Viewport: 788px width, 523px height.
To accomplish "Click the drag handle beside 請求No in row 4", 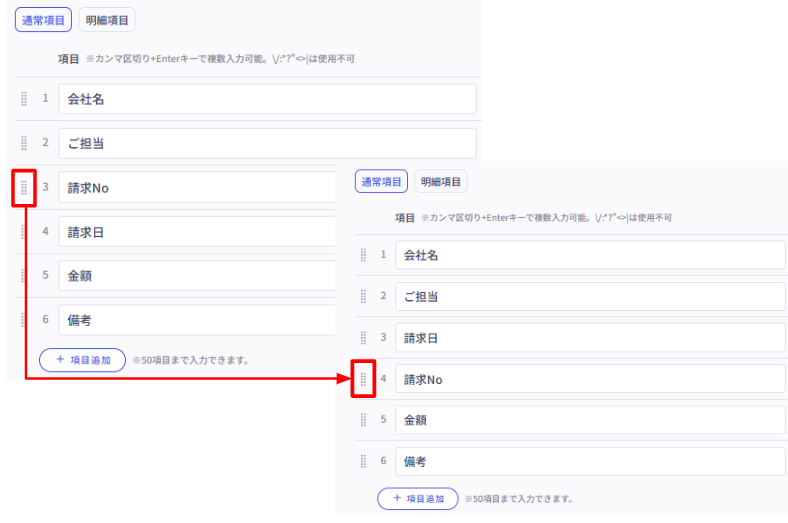I will point(363,380).
